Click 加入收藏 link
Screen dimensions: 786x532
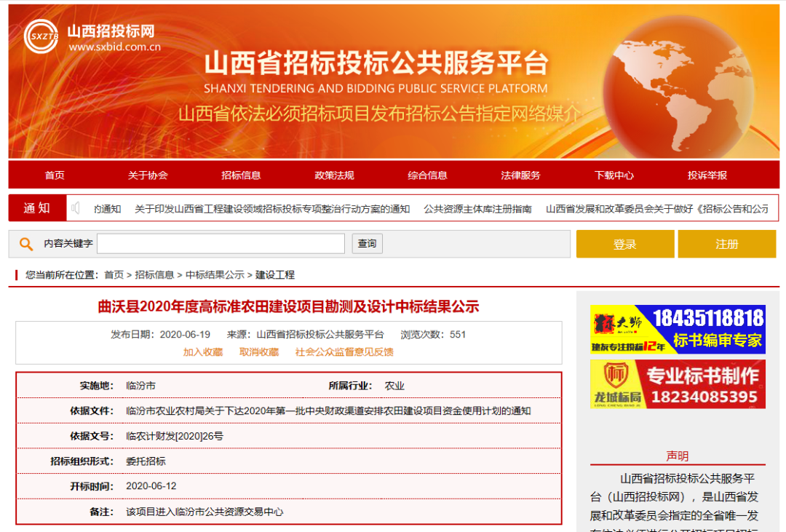(202, 352)
